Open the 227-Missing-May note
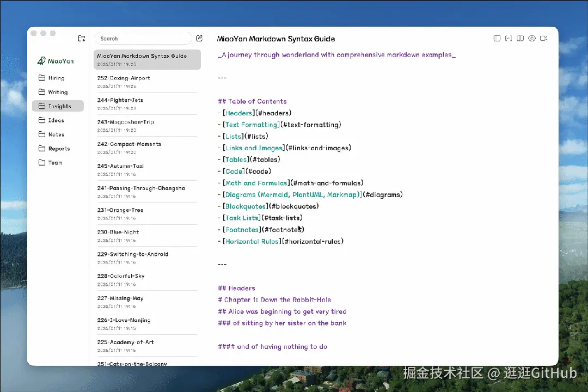The height and width of the screenshot is (392, 588). [x=147, y=302]
